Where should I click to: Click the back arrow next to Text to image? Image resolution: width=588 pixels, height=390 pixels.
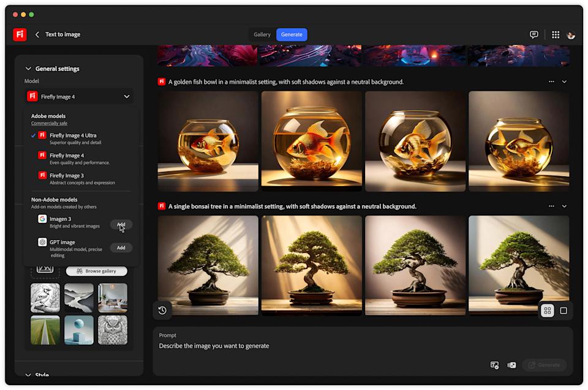36,34
